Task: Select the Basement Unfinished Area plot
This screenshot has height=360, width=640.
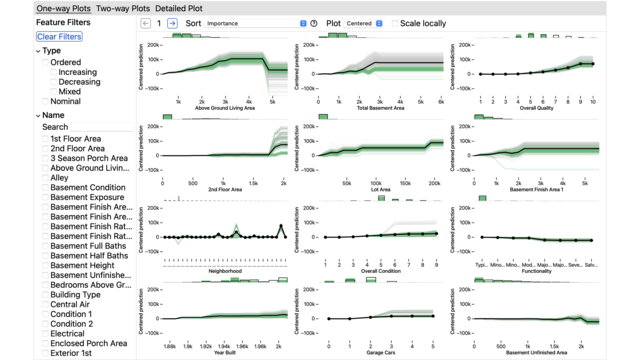Action: (525, 317)
